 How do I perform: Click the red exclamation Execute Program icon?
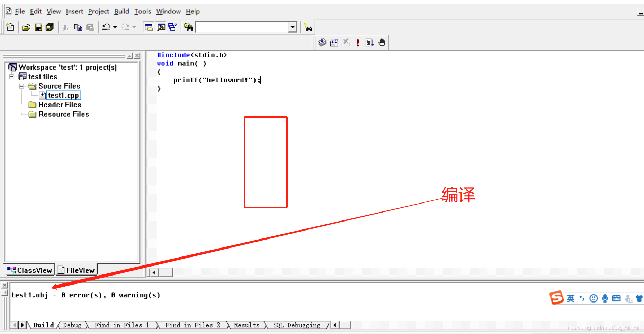click(x=358, y=43)
